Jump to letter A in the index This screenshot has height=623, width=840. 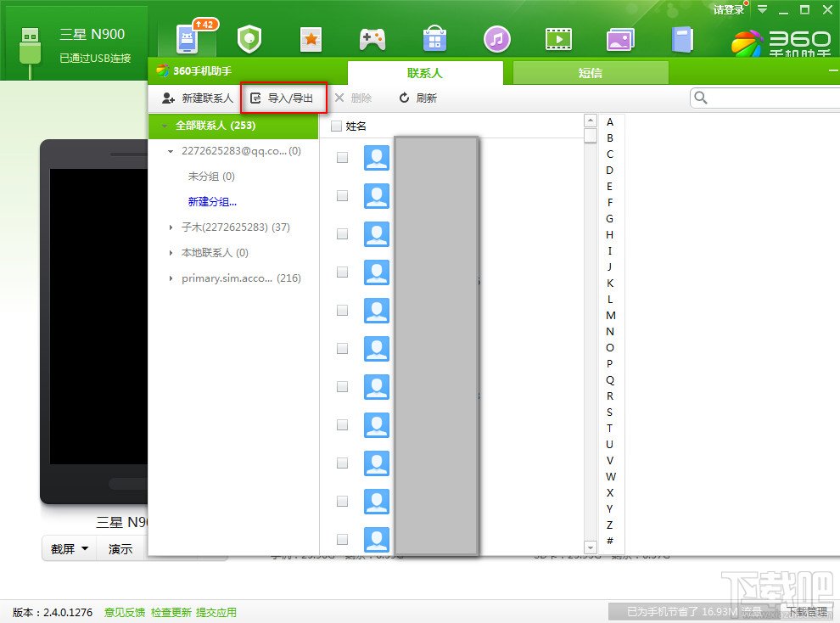[610, 122]
